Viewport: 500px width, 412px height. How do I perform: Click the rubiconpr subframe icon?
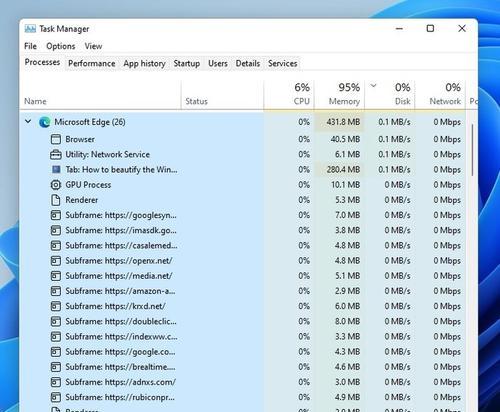[56, 397]
